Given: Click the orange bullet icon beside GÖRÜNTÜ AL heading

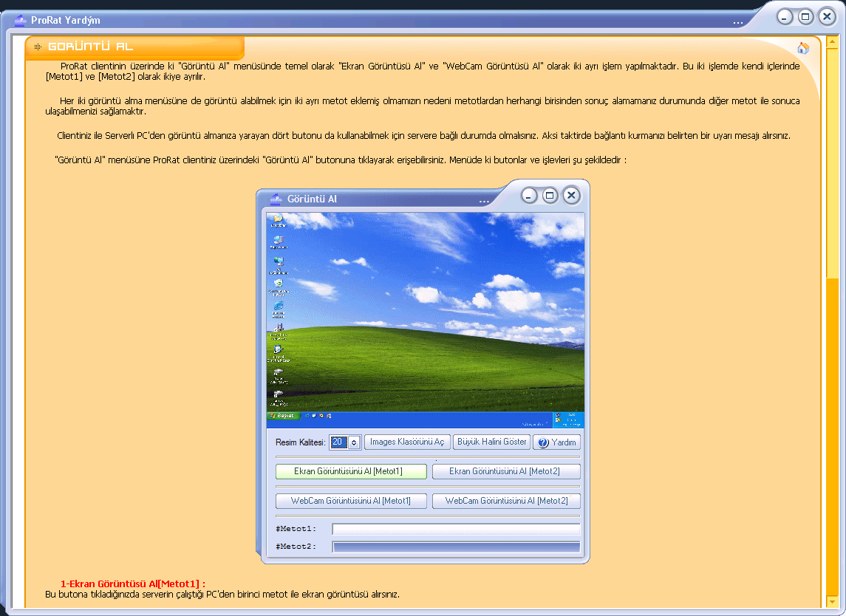Looking at the screenshot, I should click(38, 47).
